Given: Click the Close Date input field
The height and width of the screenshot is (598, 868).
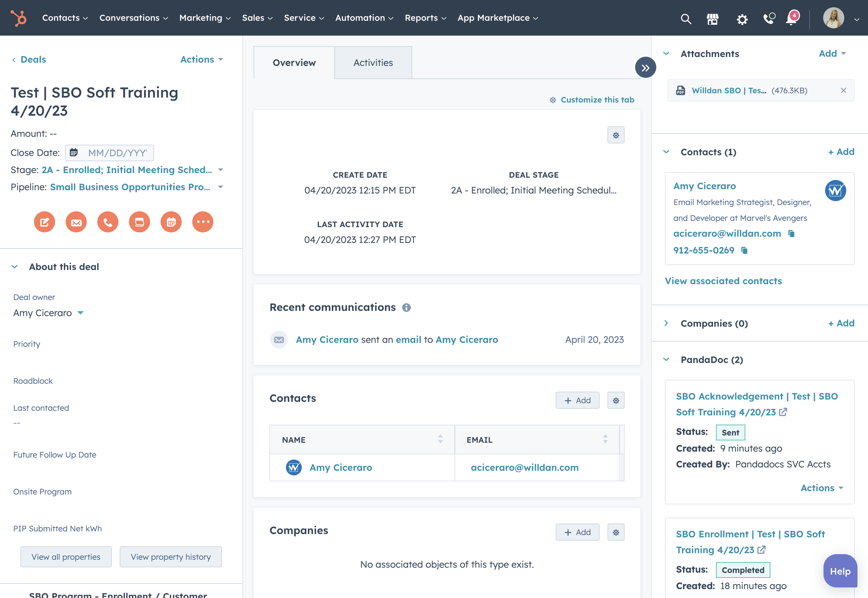Looking at the screenshot, I should pyautogui.click(x=109, y=153).
